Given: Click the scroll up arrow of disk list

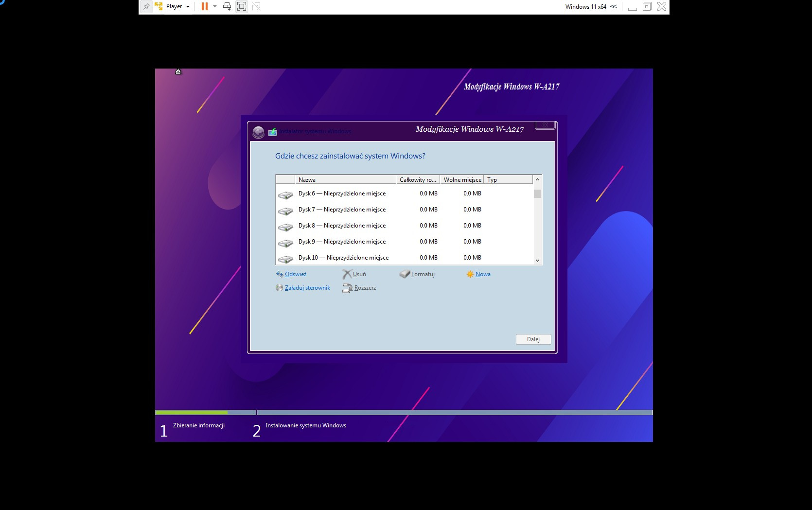Looking at the screenshot, I should [x=537, y=180].
